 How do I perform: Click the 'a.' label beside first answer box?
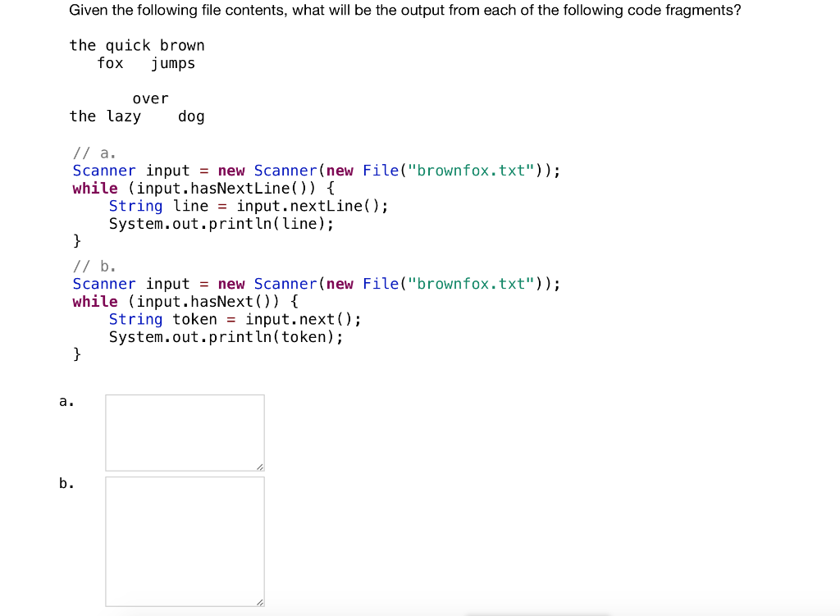click(66, 401)
